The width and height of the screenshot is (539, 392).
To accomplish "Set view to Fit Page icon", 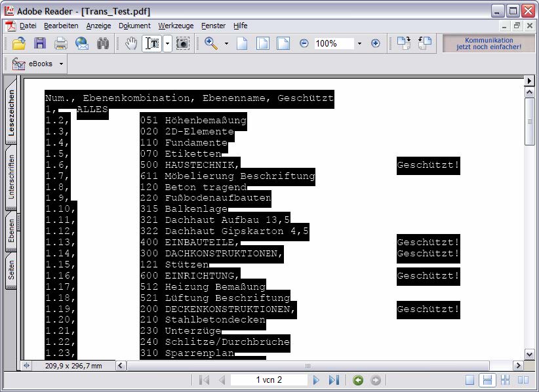I will 263,44.
